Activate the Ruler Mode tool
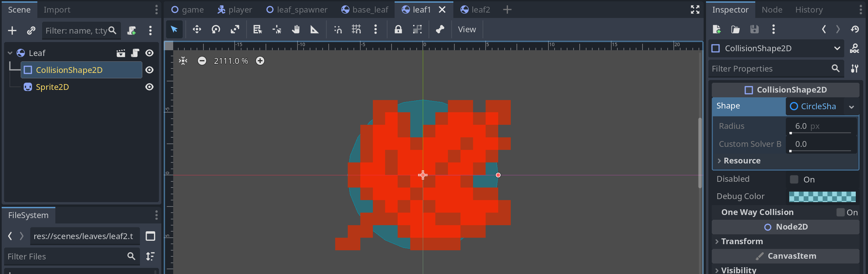This screenshot has width=868, height=274. [x=314, y=30]
